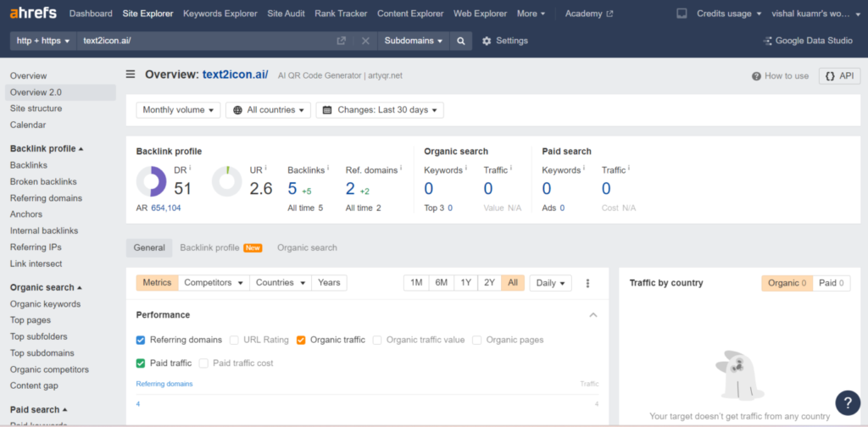Click the notifications screen icon near Credits usage
Image resolution: width=868 pixels, height=427 pixels.
tap(682, 14)
